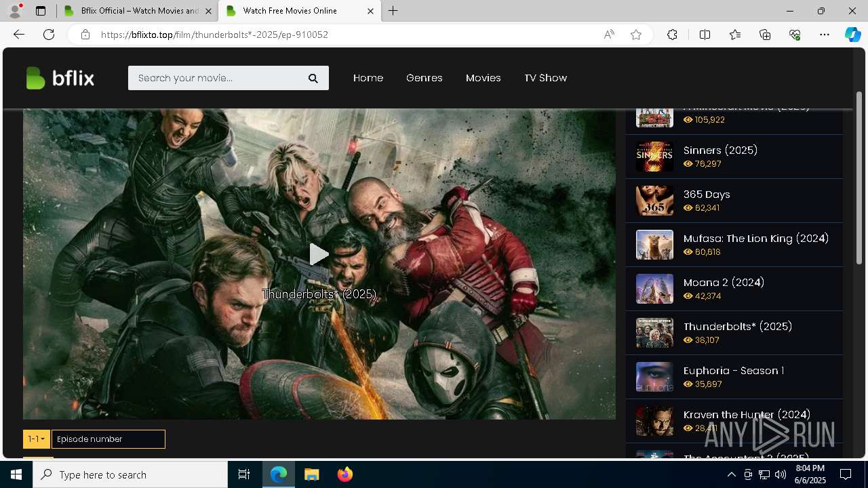Go back to previous page
868x488 pixels.
tap(19, 35)
